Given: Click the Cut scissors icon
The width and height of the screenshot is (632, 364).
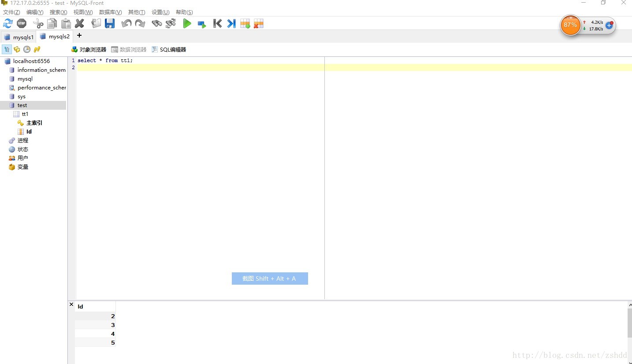Looking at the screenshot, I should pos(39,24).
